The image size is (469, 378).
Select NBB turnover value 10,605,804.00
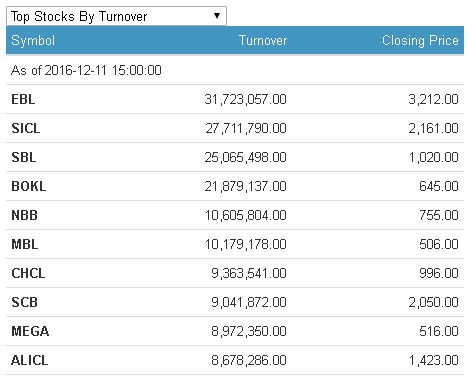[x=246, y=215]
